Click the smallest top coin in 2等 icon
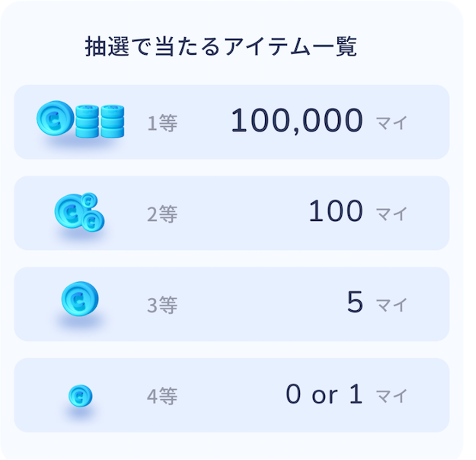Viewport: 476px width, 460px height. pos(89,201)
